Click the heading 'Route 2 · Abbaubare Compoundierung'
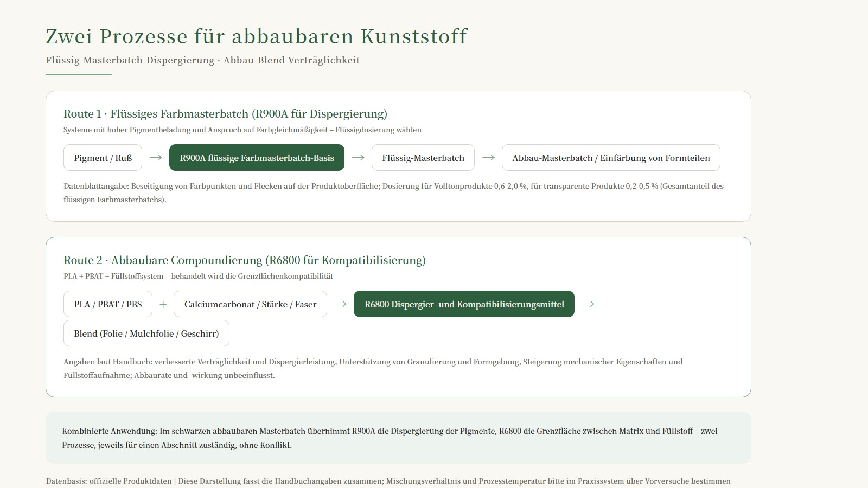This screenshot has width=868, height=488. point(245,260)
